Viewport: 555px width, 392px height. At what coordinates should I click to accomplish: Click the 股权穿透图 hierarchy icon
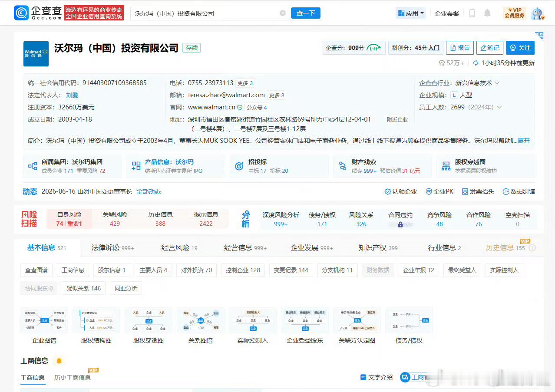(x=446, y=166)
